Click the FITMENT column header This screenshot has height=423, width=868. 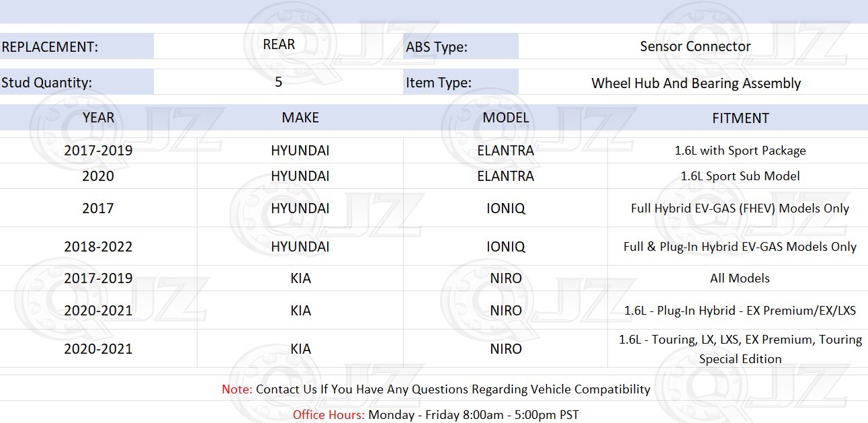[x=740, y=118]
